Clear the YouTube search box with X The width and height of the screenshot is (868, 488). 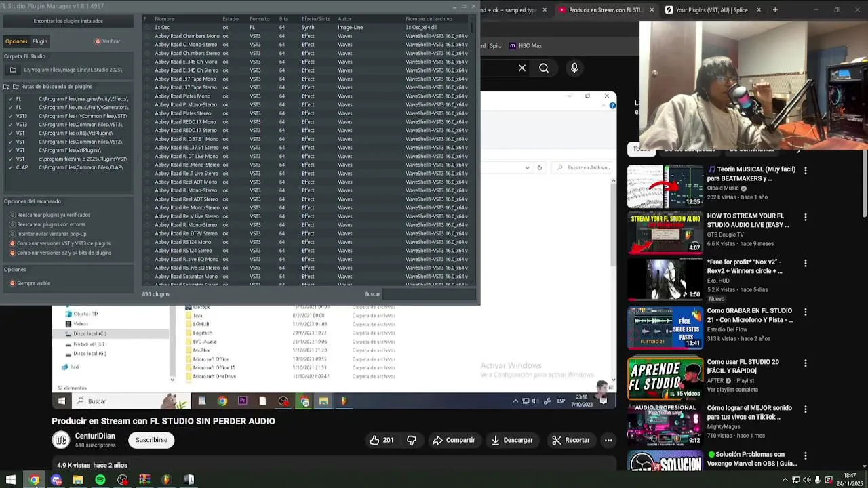coord(522,68)
